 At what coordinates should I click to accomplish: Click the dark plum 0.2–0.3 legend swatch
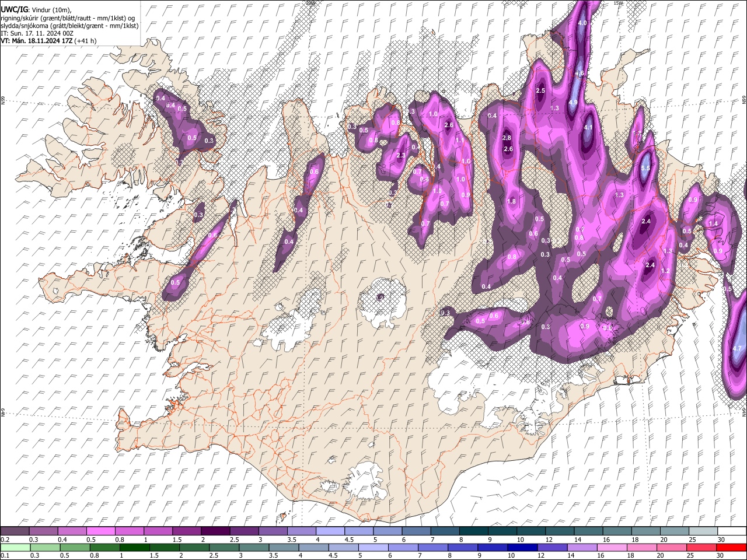(16, 531)
